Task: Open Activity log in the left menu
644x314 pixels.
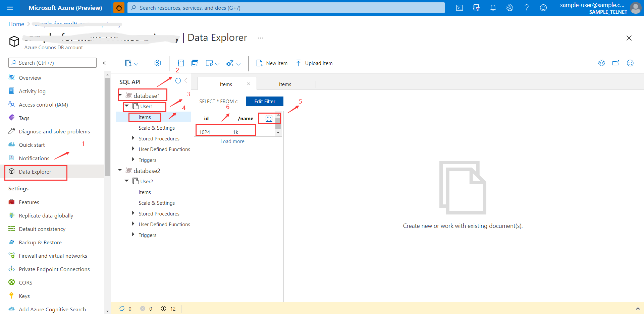Action: pyautogui.click(x=32, y=91)
